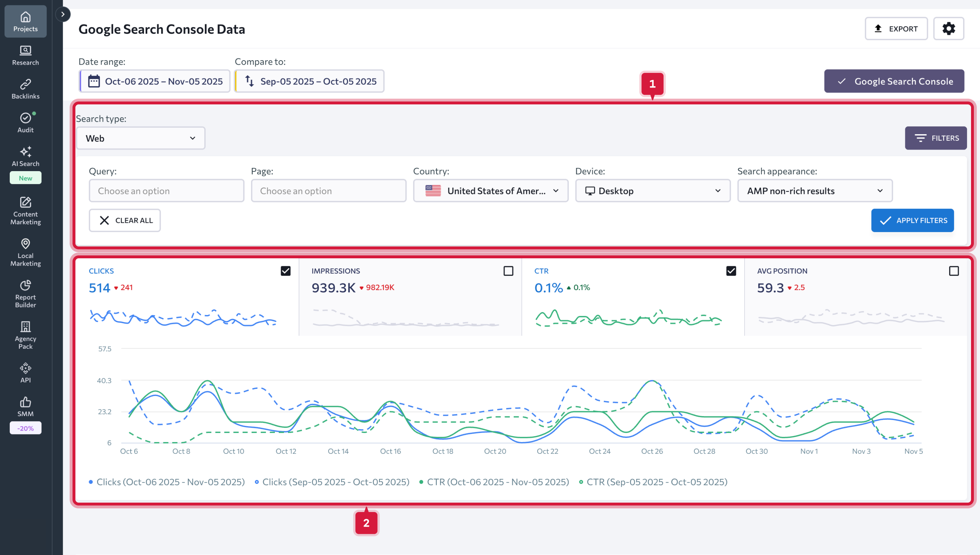
Task: Open the API section
Action: point(25,372)
